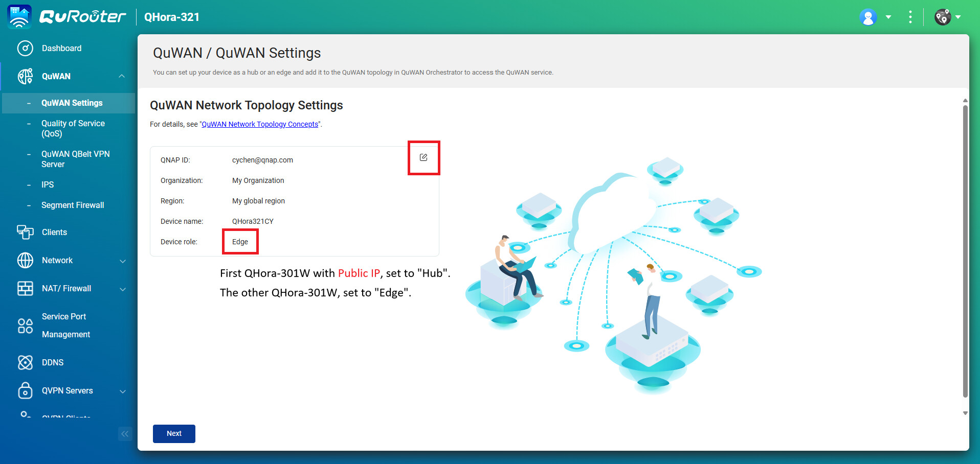Click the QuWAN globe icon in sidebar
The image size is (980, 464).
pos(25,76)
